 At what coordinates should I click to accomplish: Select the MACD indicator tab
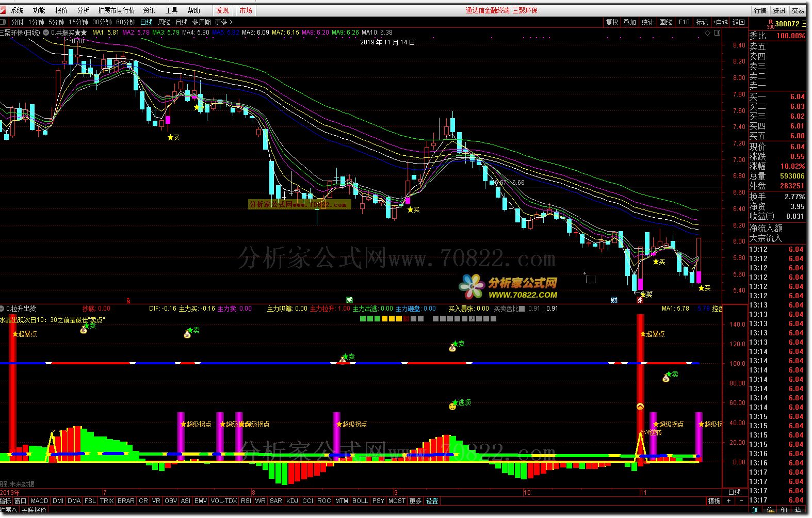39,501
